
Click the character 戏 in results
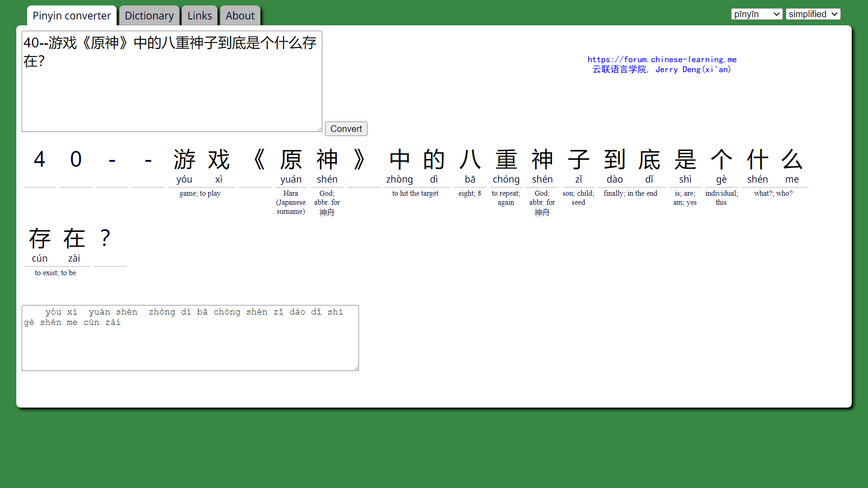[219, 160]
